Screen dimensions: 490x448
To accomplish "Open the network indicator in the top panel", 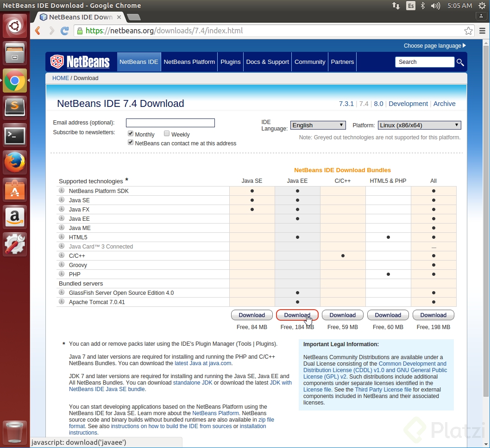I will [396, 6].
